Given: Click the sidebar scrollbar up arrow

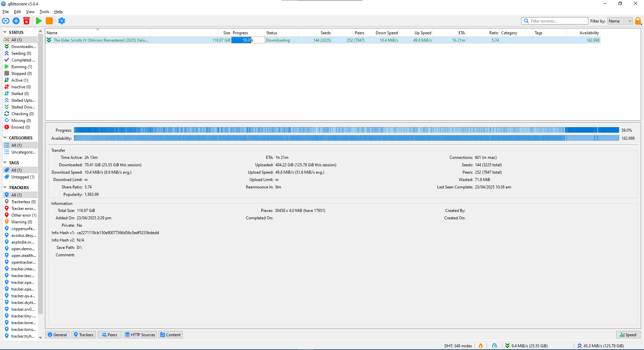Looking at the screenshot, I should pyautogui.click(x=40, y=31).
